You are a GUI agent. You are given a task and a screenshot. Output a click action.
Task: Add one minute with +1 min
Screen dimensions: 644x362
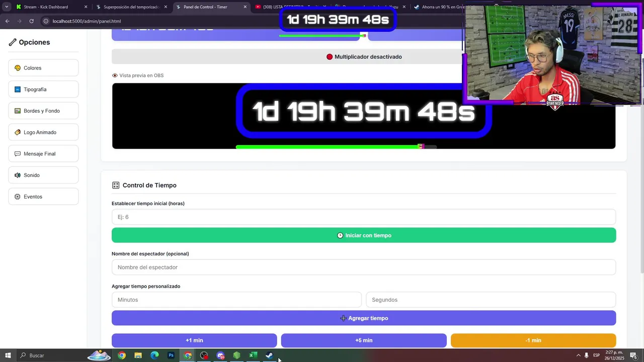[x=194, y=340]
